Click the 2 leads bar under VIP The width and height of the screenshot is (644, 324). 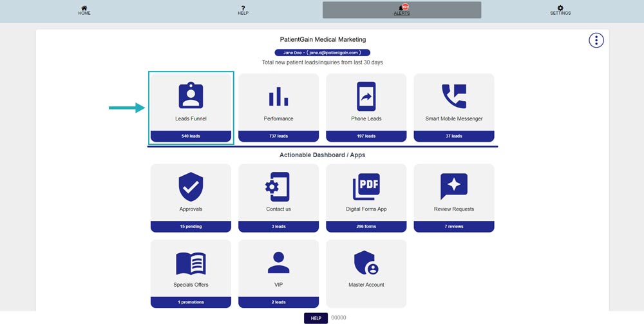[x=278, y=302]
